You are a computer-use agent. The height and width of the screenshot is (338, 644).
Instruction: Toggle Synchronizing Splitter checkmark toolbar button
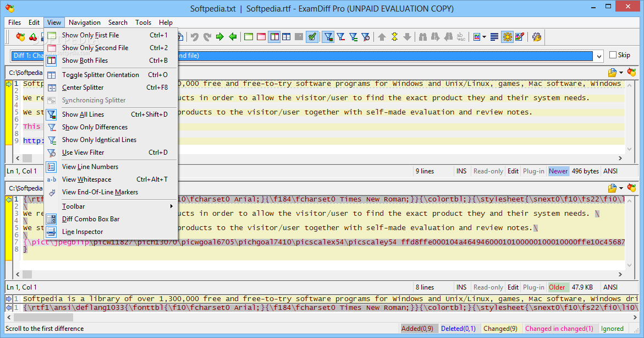(312, 37)
